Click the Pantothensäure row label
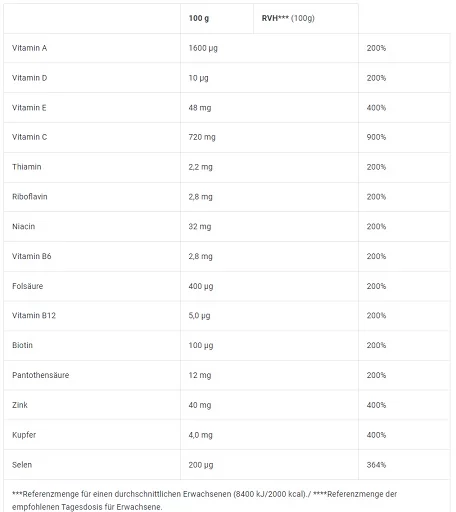 [41, 375]
